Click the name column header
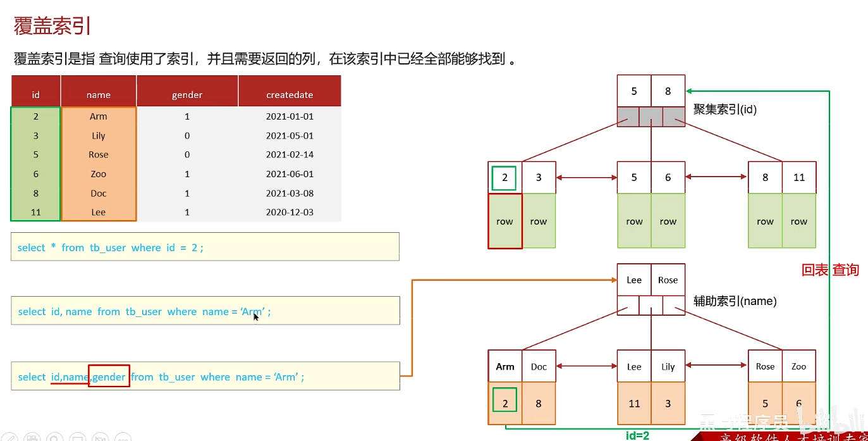The height and width of the screenshot is (441, 868). pyautogui.click(x=99, y=91)
